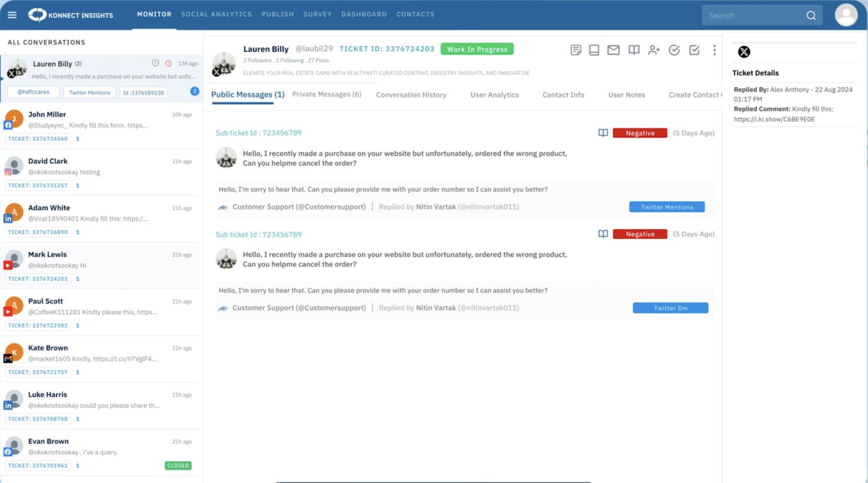
Task: Switch to the Private Messages tab
Action: pos(327,94)
